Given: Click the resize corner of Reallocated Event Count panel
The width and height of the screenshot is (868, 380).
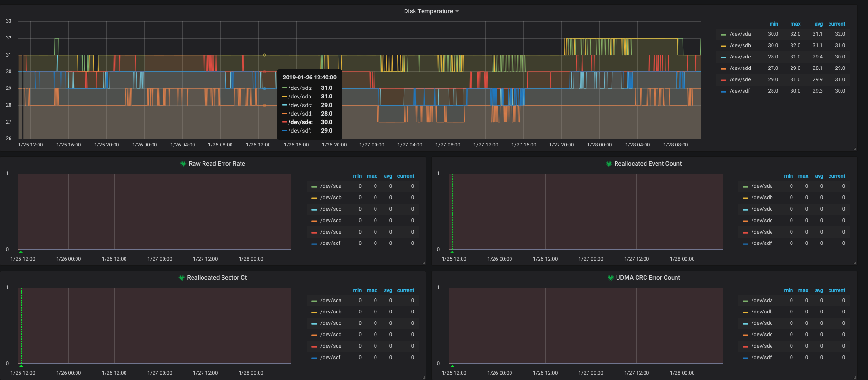Looking at the screenshot, I should coord(855,263).
